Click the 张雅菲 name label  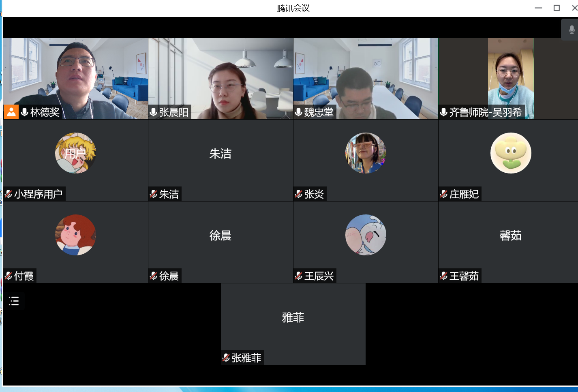click(246, 358)
